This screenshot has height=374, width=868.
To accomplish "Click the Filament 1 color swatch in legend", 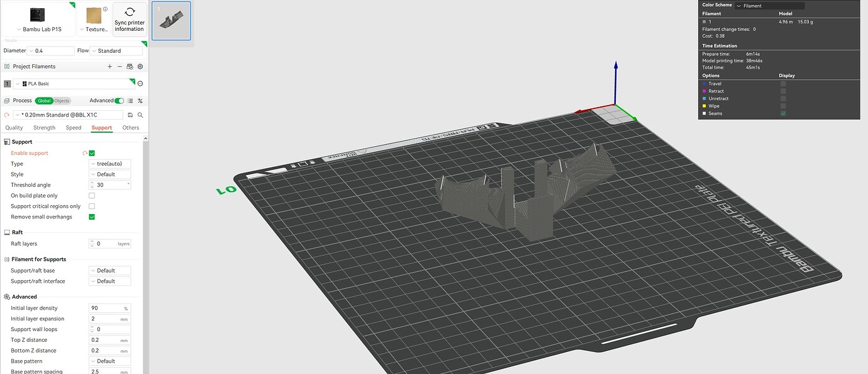I will [x=704, y=22].
